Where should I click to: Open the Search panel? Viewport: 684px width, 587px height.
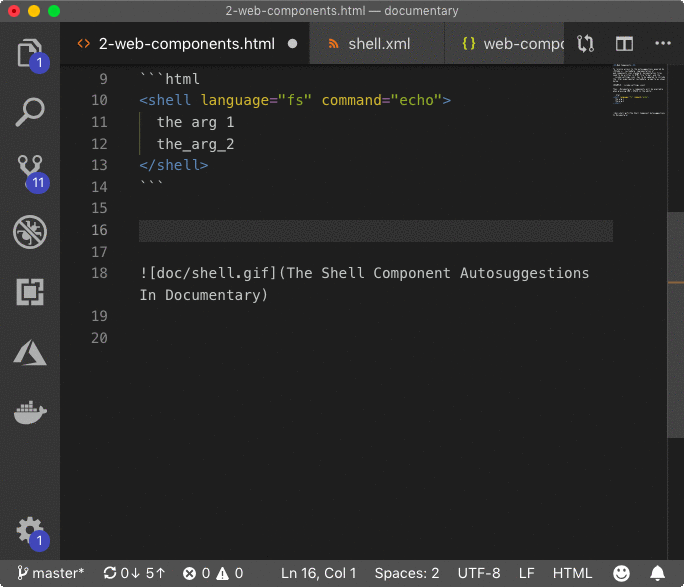coord(30,112)
